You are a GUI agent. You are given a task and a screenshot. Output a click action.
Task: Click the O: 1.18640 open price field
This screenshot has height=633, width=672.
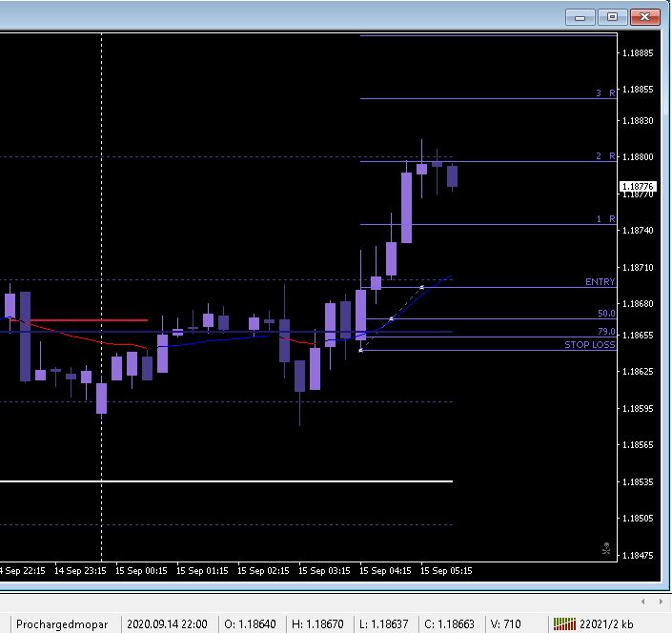coord(250,624)
